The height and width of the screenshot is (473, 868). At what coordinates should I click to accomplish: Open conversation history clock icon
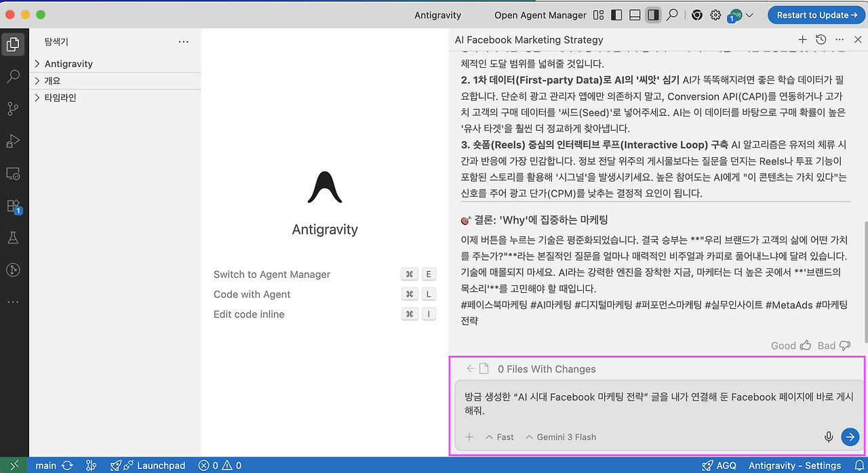tap(821, 40)
